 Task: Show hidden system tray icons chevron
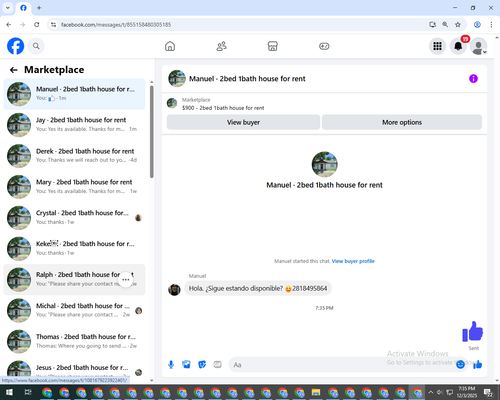[430, 392]
